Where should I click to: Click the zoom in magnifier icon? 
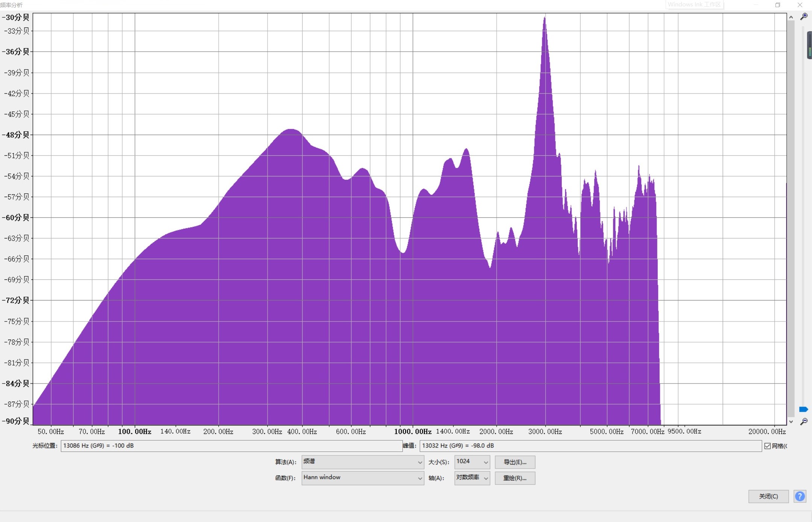804,16
